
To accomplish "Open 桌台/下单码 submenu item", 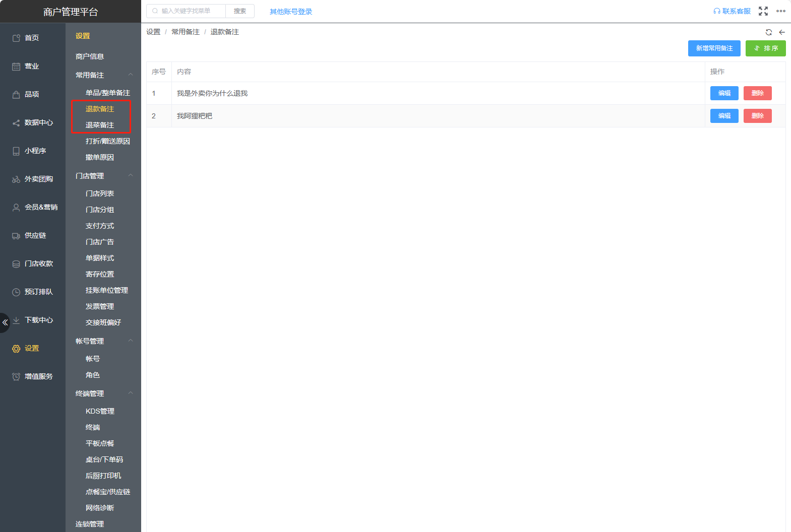I will pyautogui.click(x=104, y=459).
